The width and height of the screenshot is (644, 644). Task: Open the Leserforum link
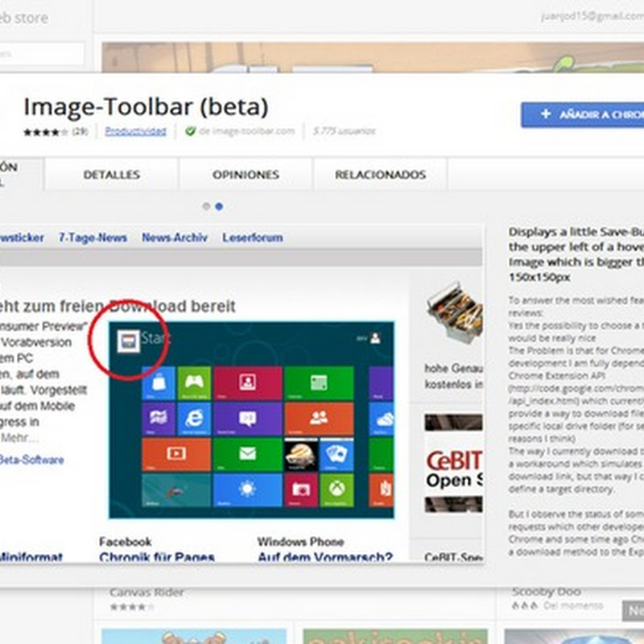tap(253, 237)
